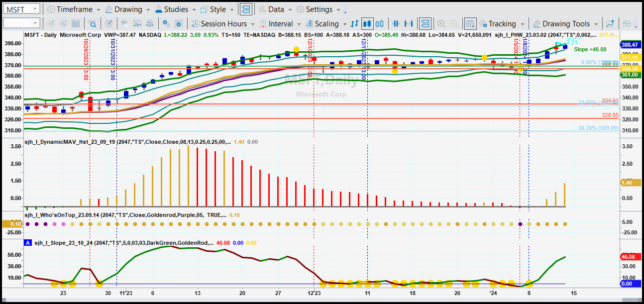The image size is (644, 304).
Task: Click the 46.08 red slope value tag
Action: [630, 257]
